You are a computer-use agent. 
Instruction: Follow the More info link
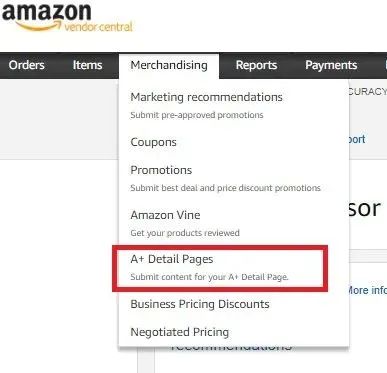(367, 290)
